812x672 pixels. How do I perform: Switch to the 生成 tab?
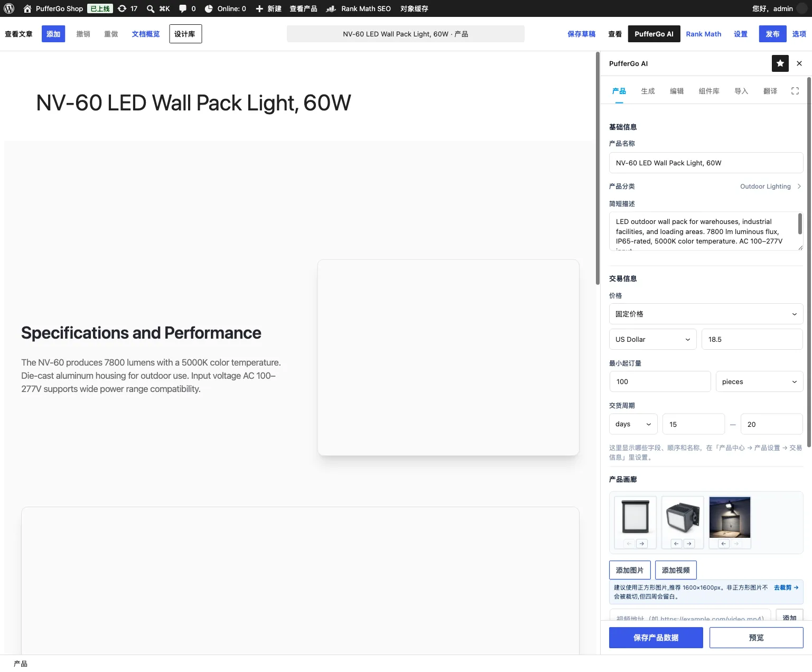click(x=648, y=91)
